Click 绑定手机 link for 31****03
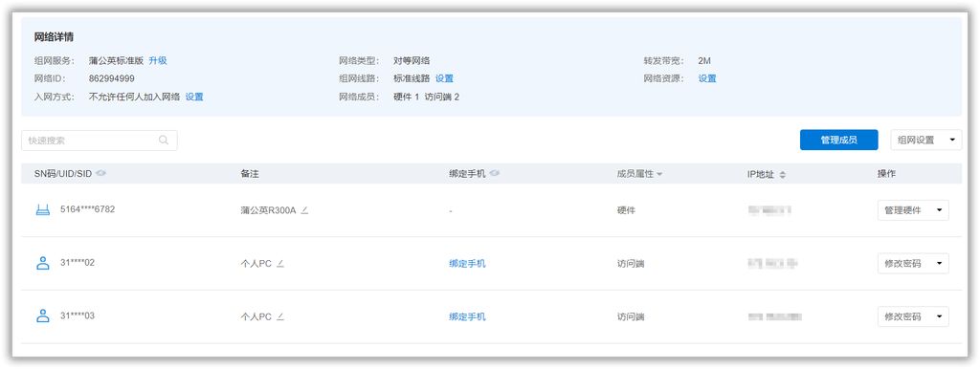Image resolution: width=980 pixels, height=369 pixels. (x=467, y=316)
